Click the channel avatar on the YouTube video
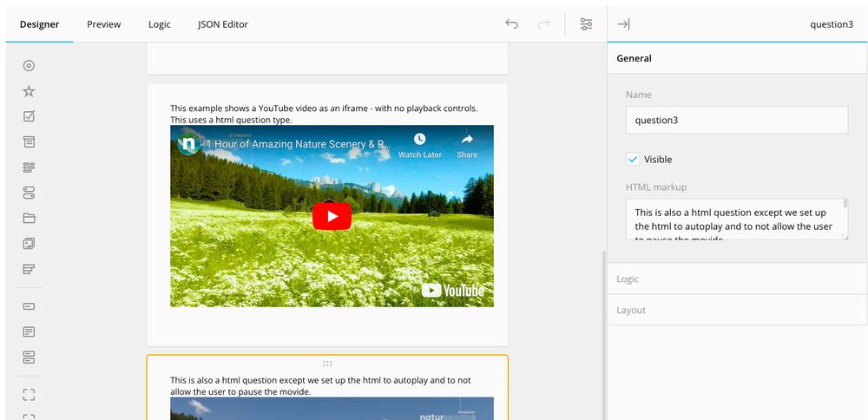 click(x=188, y=144)
